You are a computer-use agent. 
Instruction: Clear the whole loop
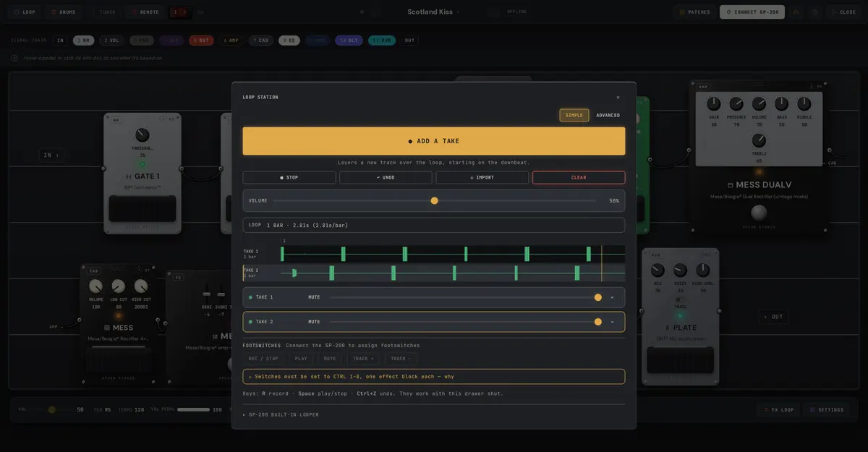pyautogui.click(x=579, y=177)
